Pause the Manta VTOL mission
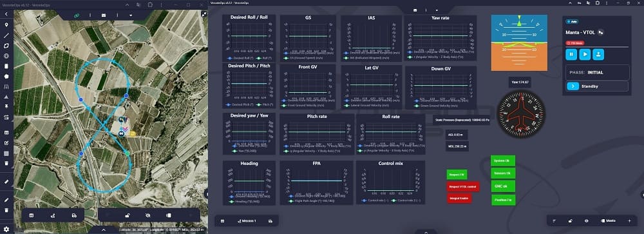 pyautogui.click(x=571, y=54)
